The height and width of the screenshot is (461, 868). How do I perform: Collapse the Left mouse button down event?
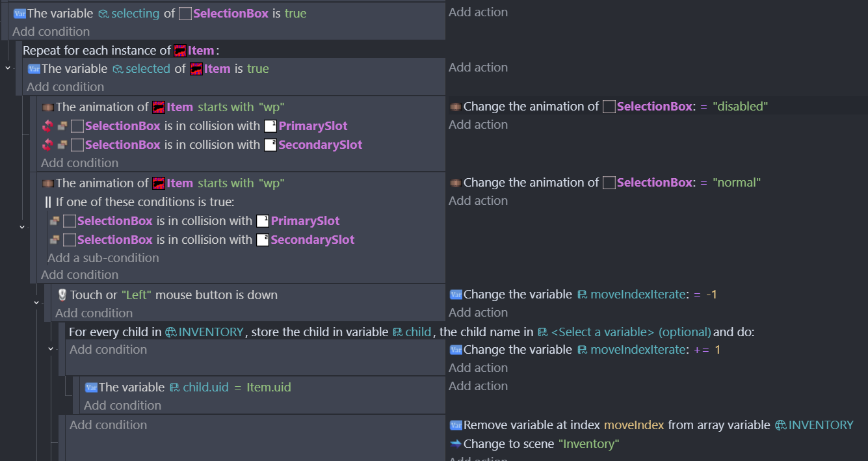click(36, 302)
